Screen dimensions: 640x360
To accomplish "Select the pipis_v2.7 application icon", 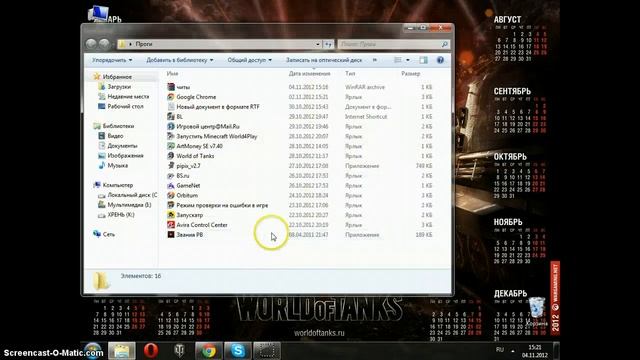I will pyautogui.click(x=171, y=165).
